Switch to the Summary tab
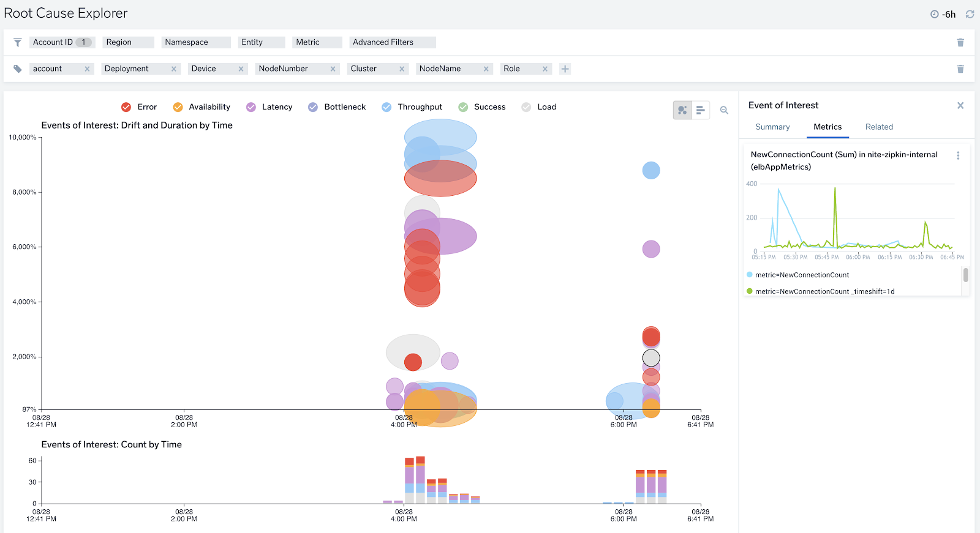Viewport: 980px width, 533px height. [x=772, y=127]
